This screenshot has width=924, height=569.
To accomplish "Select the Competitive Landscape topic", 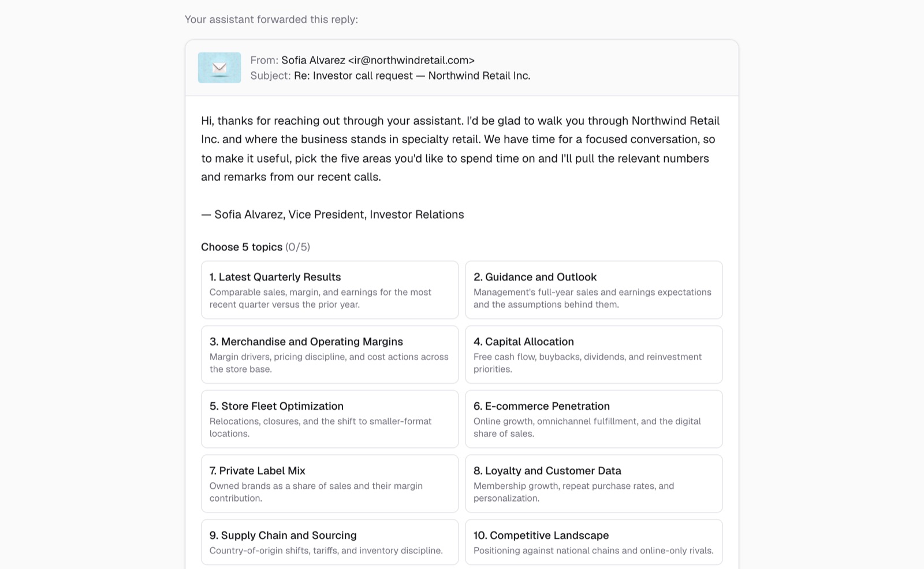I will [594, 542].
